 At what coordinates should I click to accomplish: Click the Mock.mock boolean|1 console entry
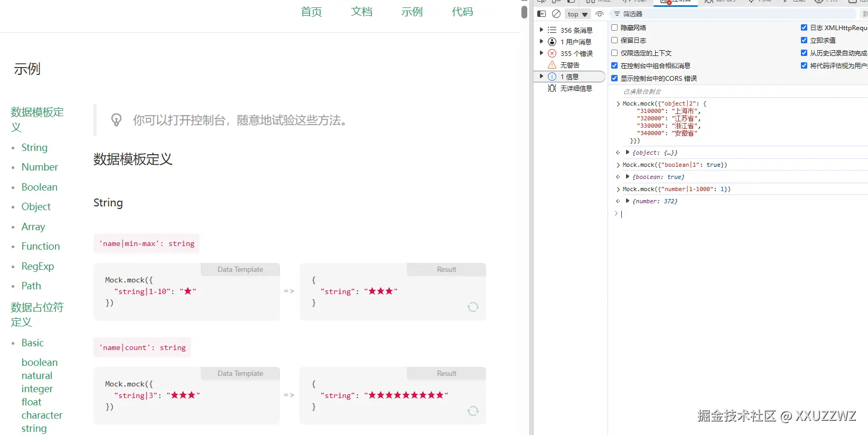tap(675, 165)
